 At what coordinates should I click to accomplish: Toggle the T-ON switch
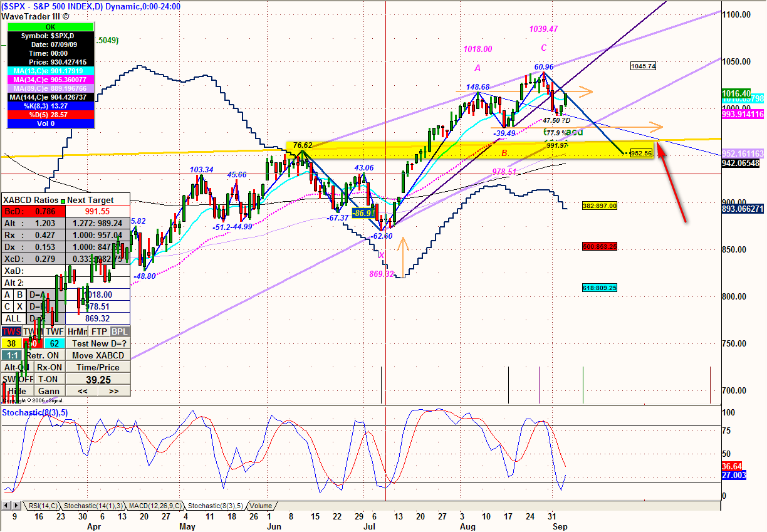tap(50, 379)
